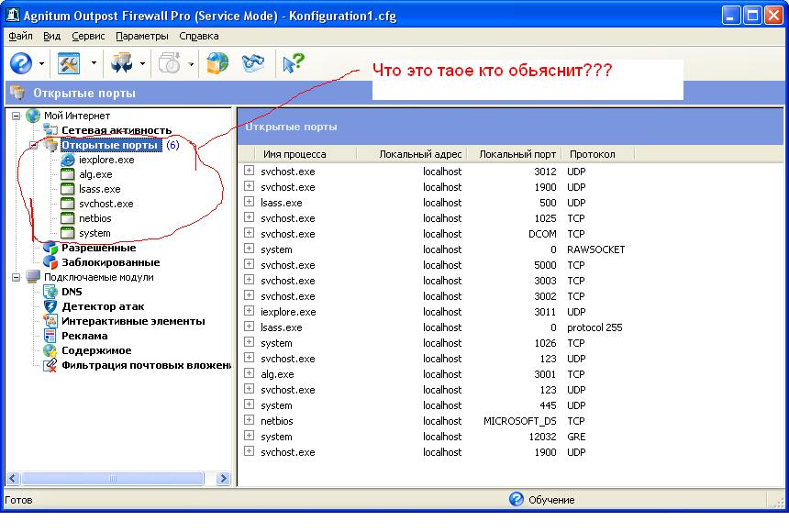Select Открытые порты tree item
Viewport: 789px width, 532px height.
(x=110, y=145)
